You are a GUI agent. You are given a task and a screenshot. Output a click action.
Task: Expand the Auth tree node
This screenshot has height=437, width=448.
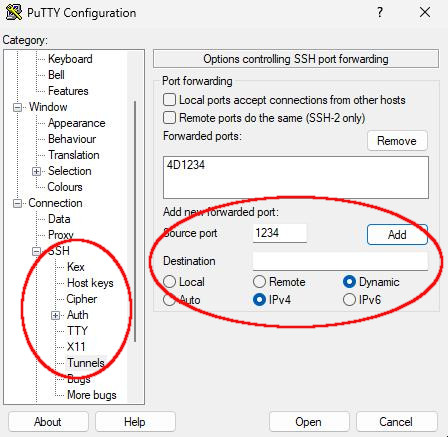pyautogui.click(x=55, y=315)
